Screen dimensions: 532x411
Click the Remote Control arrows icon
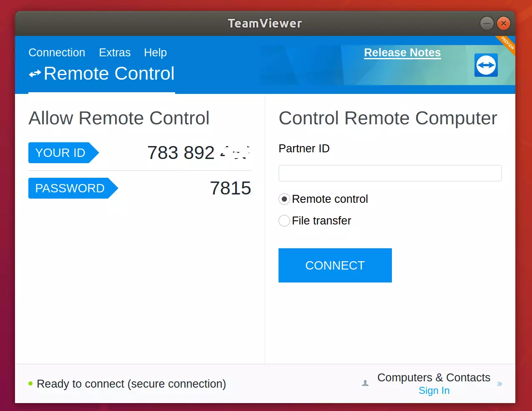(x=35, y=74)
